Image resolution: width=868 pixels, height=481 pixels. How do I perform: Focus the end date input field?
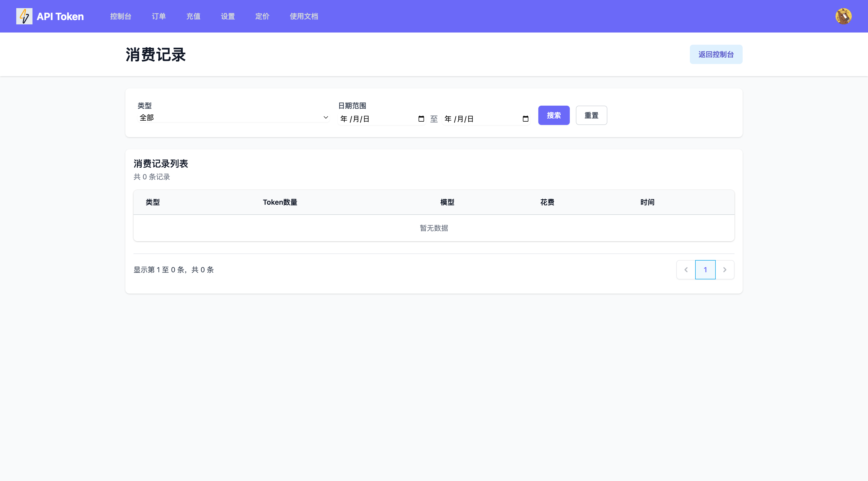[478, 119]
